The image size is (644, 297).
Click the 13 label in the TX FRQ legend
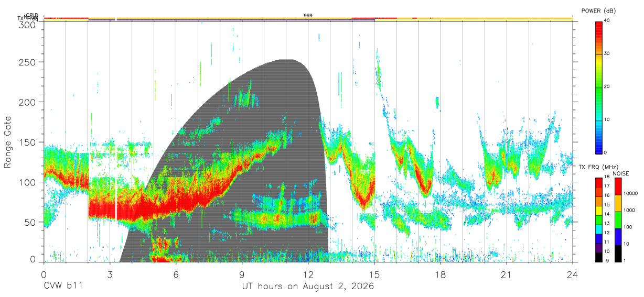click(x=607, y=223)
